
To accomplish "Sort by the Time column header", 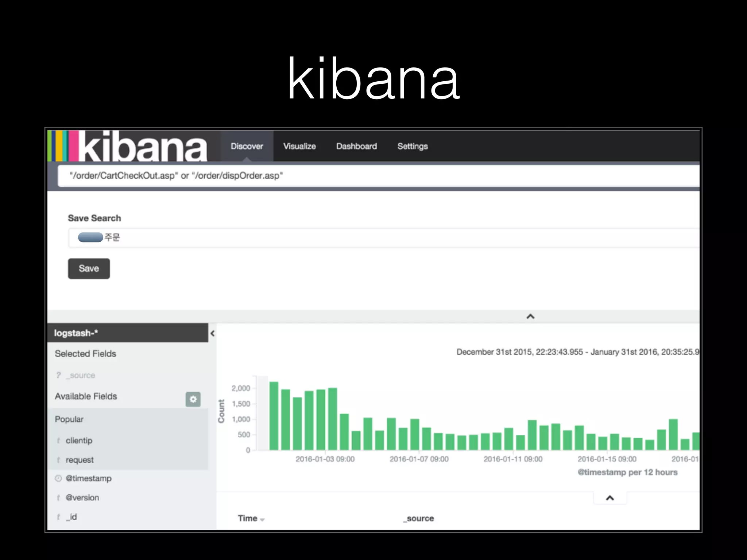I will [251, 518].
